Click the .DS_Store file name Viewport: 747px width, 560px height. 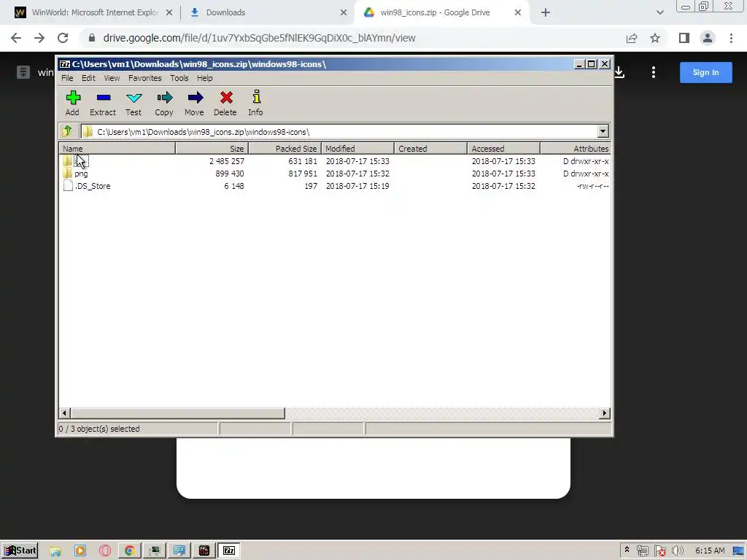[x=93, y=186]
